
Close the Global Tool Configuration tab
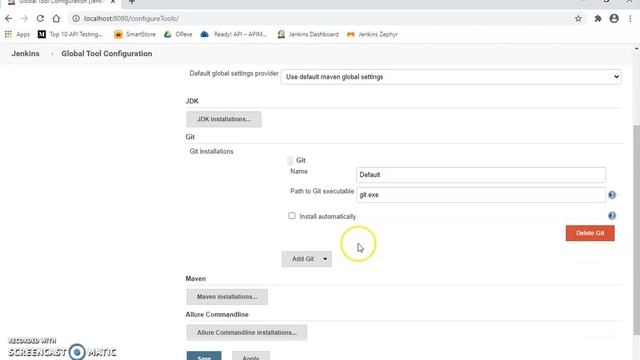coord(113,2)
